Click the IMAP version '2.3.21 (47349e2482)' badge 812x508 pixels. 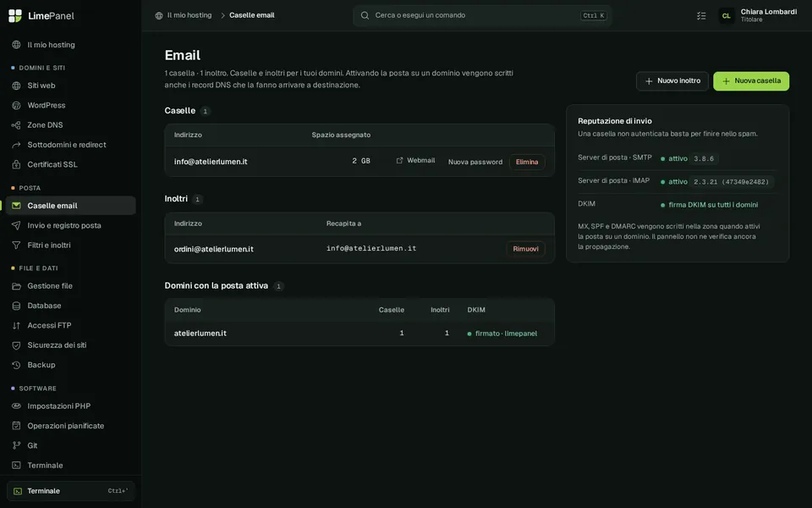coord(731,182)
